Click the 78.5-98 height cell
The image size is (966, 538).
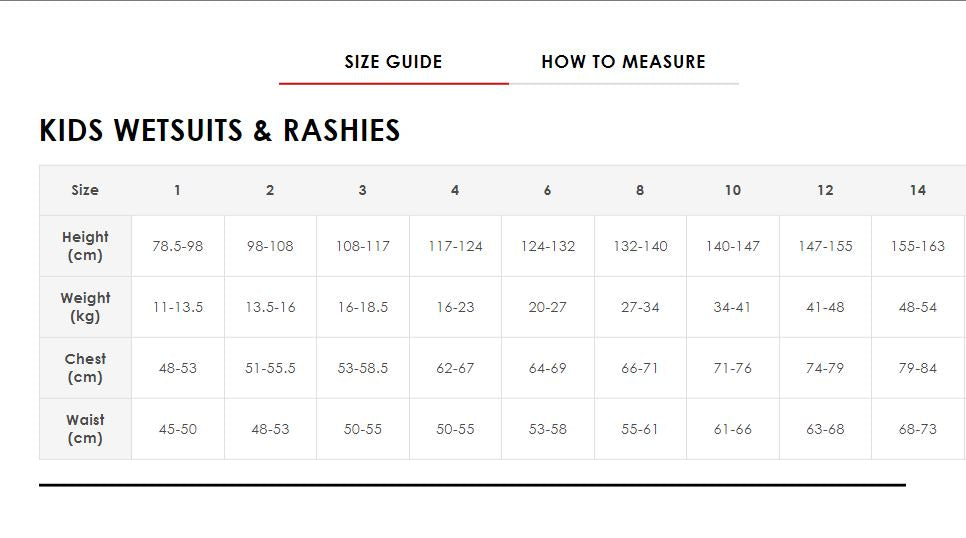click(x=177, y=246)
